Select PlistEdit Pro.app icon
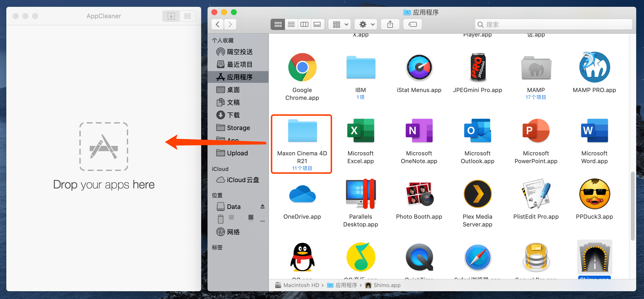 [536, 194]
